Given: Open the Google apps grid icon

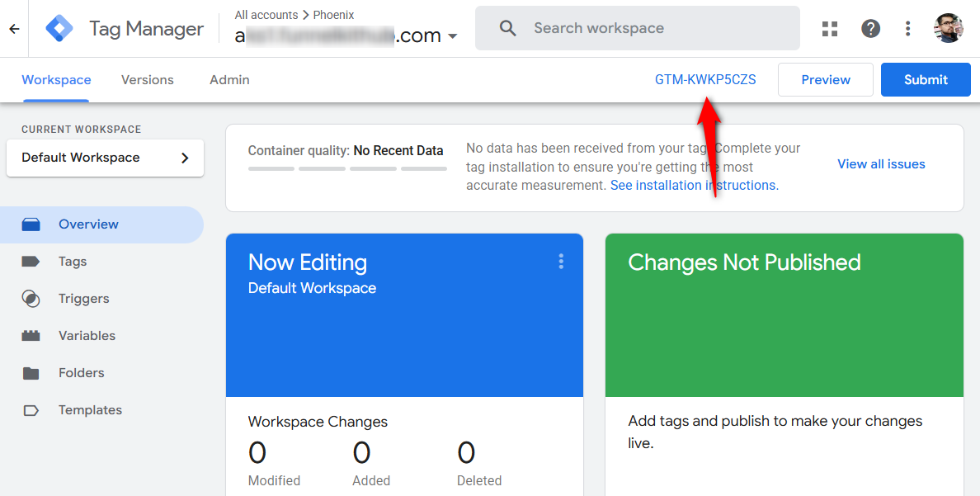Looking at the screenshot, I should (829, 28).
